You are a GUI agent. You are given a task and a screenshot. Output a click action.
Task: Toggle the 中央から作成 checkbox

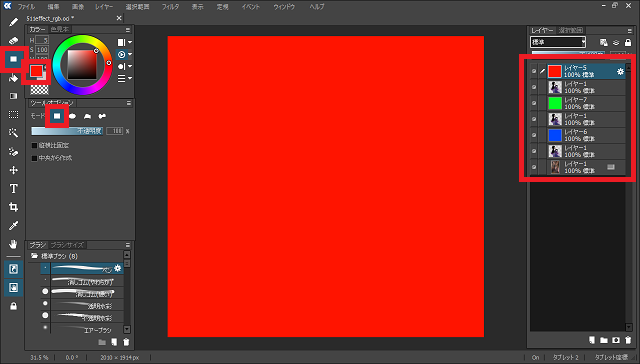point(35,158)
